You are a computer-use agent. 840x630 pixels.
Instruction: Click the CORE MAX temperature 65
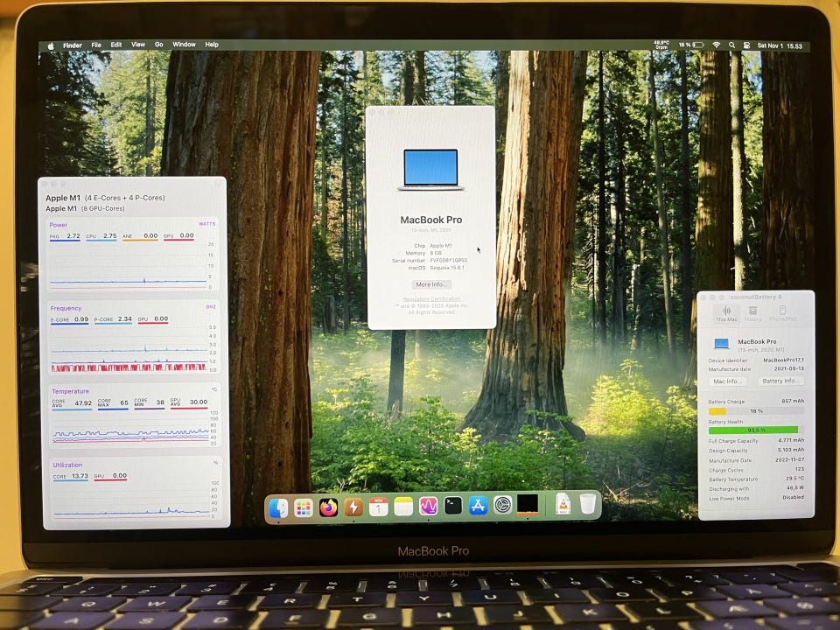coord(123,402)
